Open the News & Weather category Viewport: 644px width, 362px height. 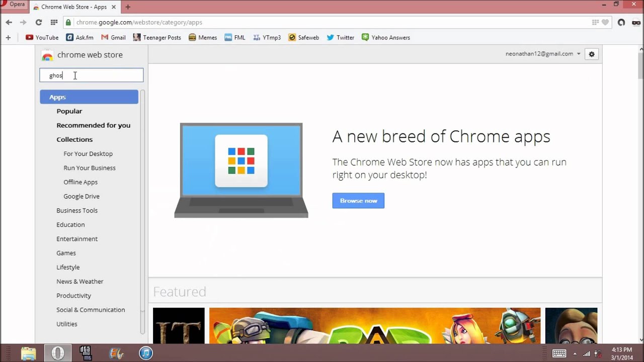[80, 282]
